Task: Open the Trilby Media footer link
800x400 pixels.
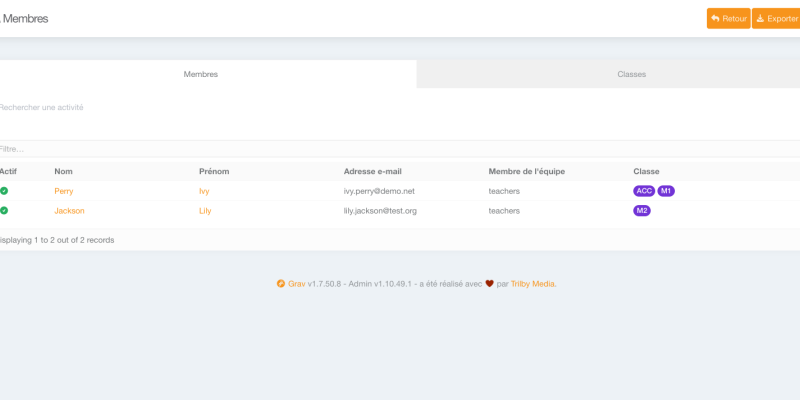Action: pos(533,284)
